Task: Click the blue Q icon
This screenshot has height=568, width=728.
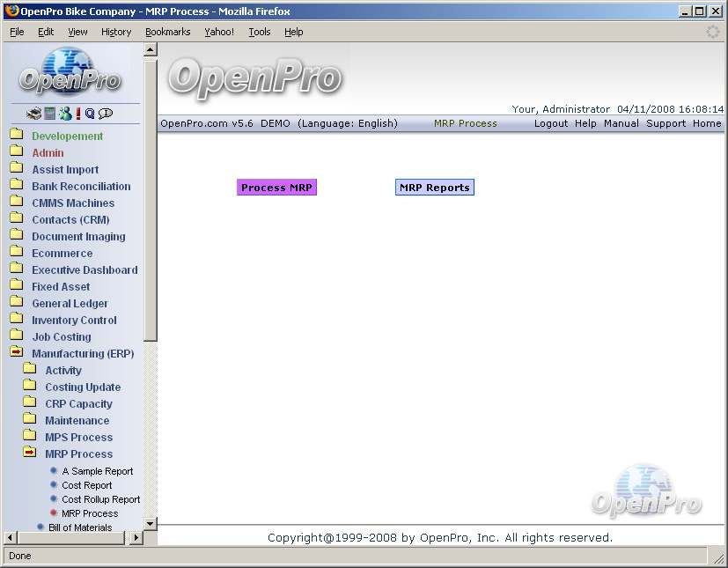Action: coord(90,114)
